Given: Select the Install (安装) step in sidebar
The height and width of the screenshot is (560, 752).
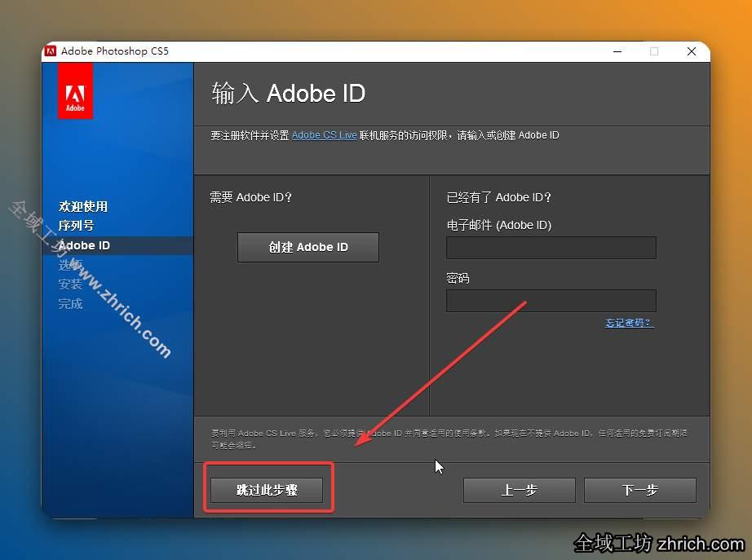Looking at the screenshot, I should coord(70,284).
